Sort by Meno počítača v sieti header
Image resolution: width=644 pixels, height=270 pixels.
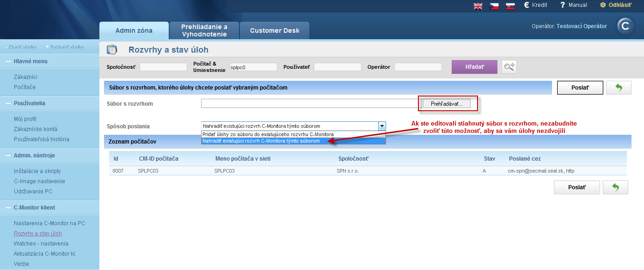(x=243, y=159)
